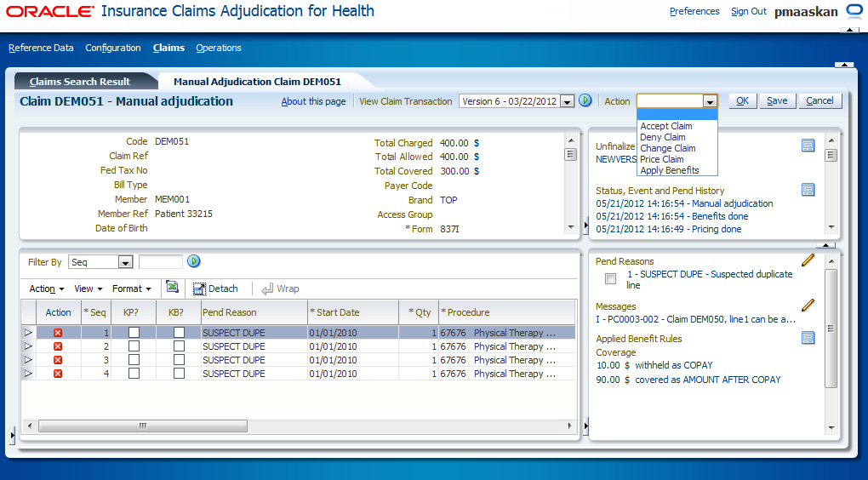868x480 pixels.
Task: Open the About this page link
Action: click(x=313, y=101)
